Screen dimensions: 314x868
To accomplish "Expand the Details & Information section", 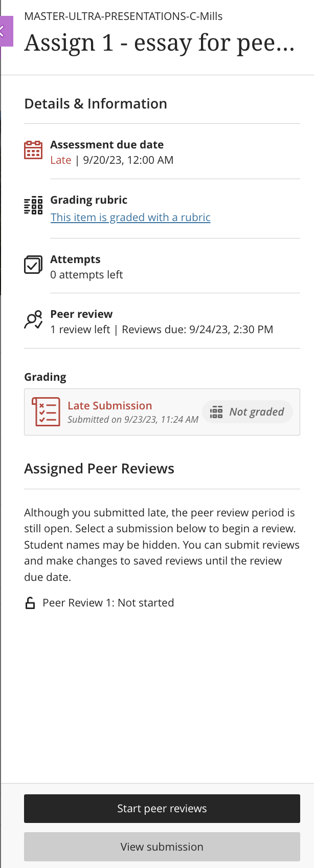I will point(95,103).
